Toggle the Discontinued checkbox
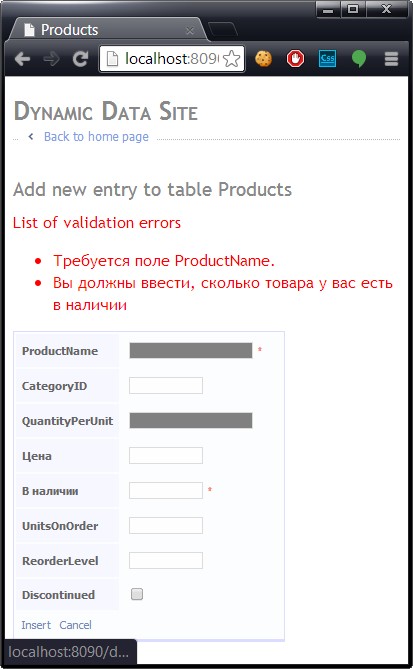Viewport: 413px width, 669px height. tap(137, 594)
